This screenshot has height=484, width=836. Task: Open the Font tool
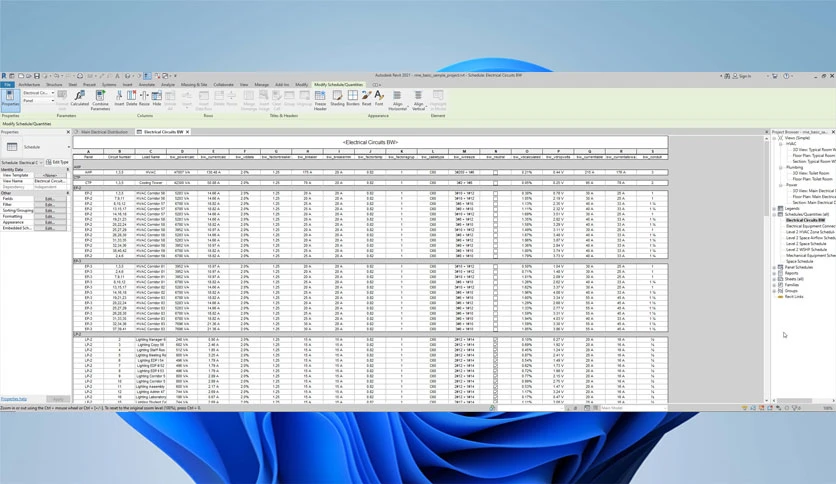[379, 99]
